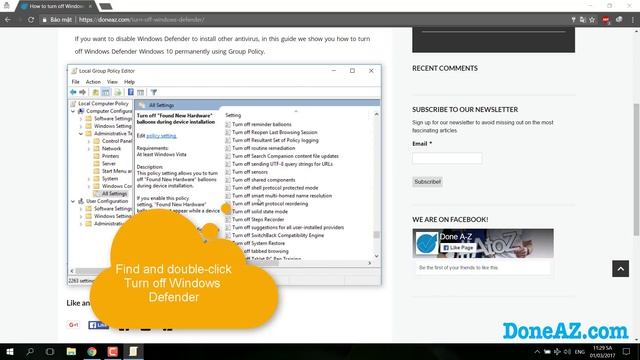Click the lock icon beside Bảo mật
This screenshot has height=360, width=640.
[44, 20]
